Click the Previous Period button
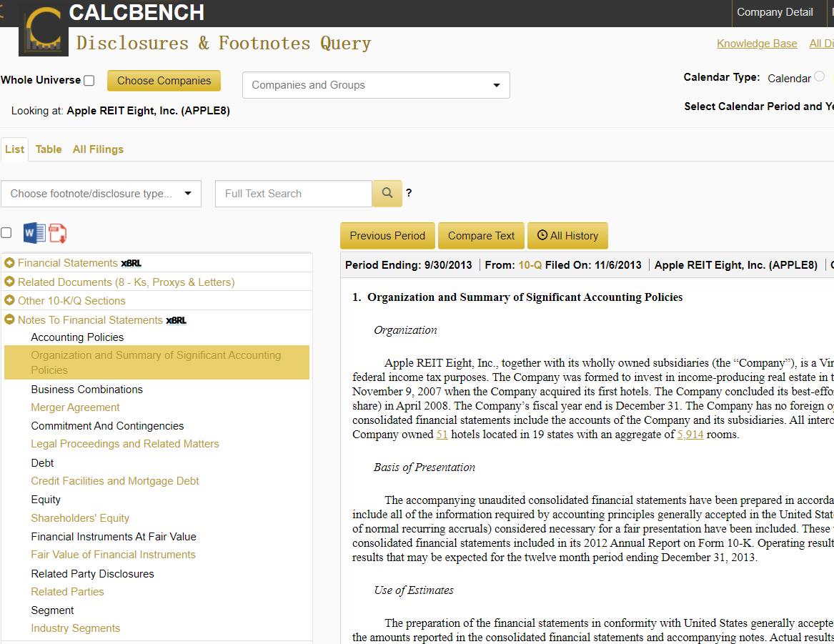The image size is (834, 644). point(387,236)
